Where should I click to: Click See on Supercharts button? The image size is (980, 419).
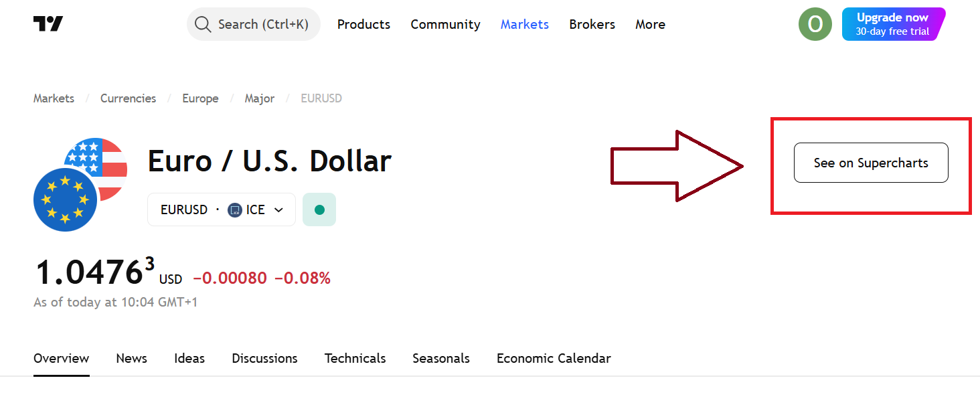coord(870,163)
